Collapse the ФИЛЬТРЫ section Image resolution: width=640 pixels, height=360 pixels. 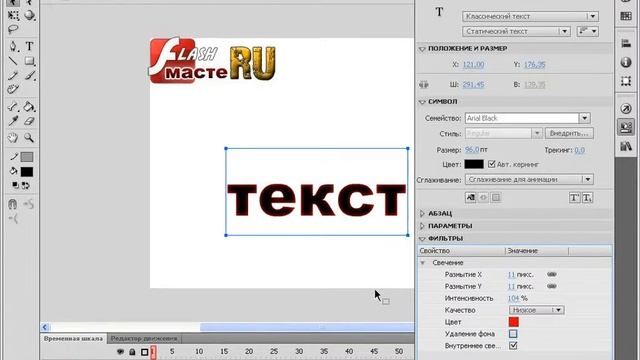pyautogui.click(x=422, y=238)
